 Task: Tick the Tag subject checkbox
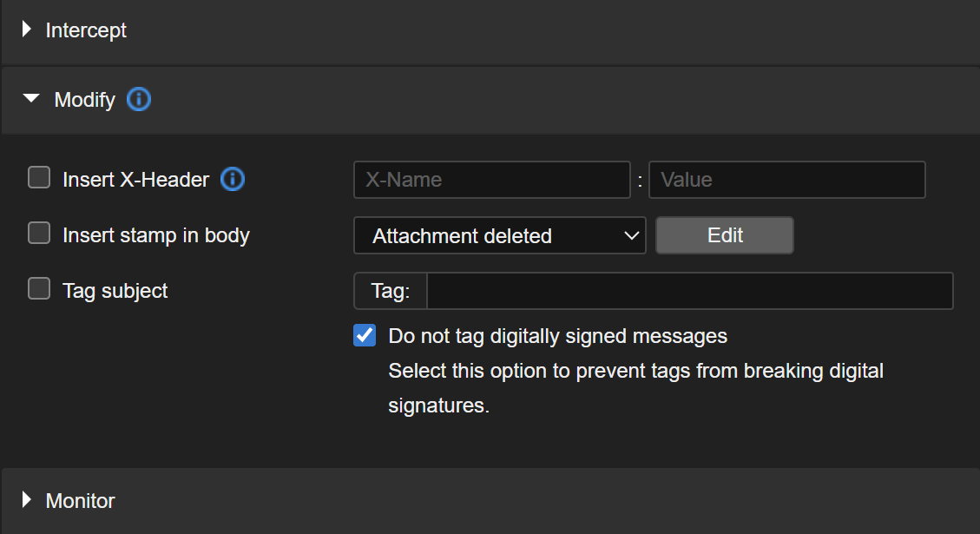pos(39,290)
